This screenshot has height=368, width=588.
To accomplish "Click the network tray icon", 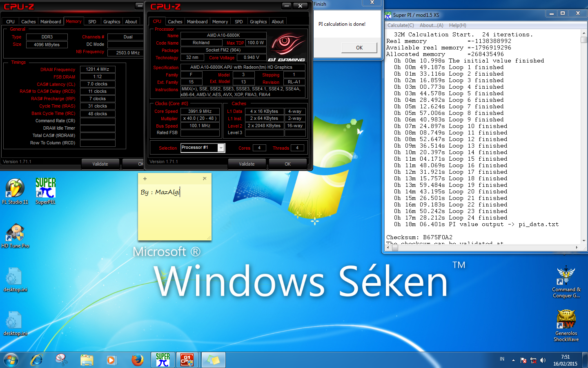I will point(533,360).
